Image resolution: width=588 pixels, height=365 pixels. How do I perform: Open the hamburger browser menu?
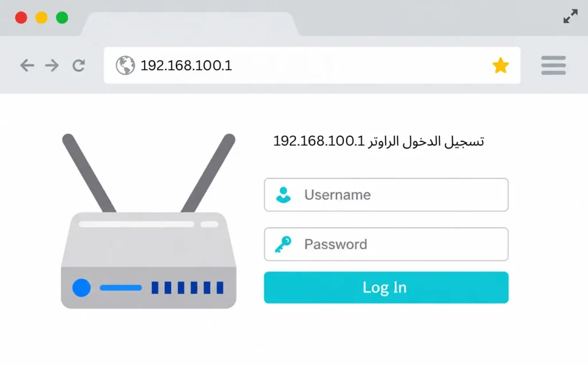(x=554, y=66)
